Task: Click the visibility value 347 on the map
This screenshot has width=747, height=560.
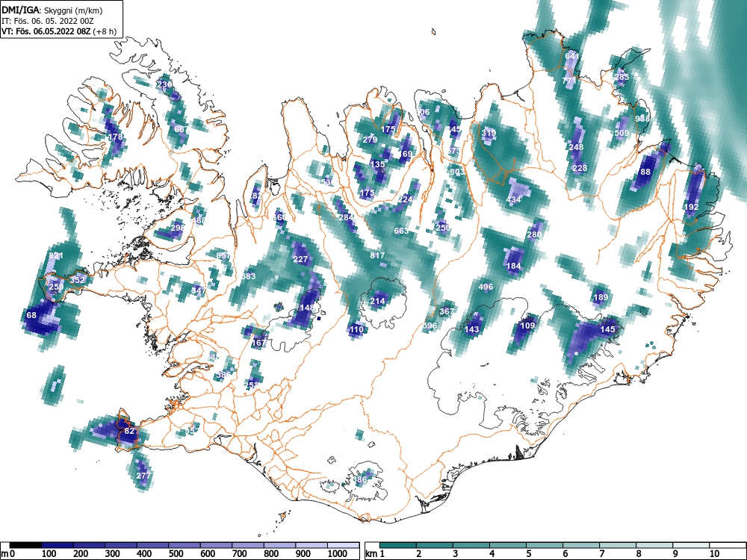Action: click(198, 290)
